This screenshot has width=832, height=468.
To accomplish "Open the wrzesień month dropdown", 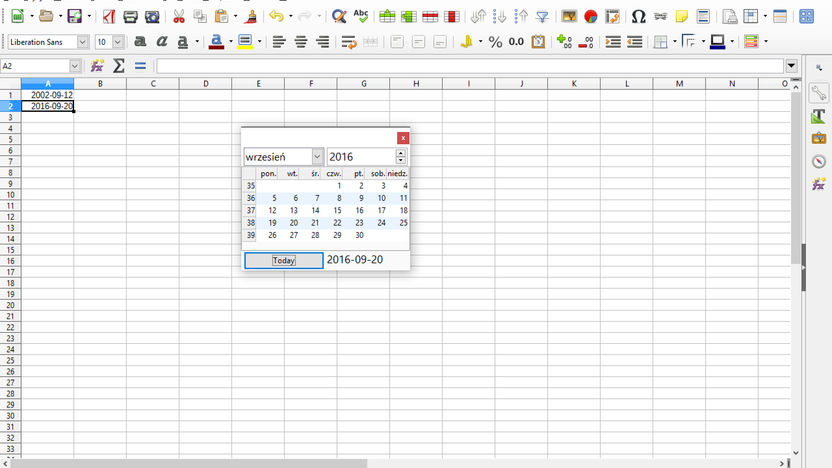I will point(317,157).
